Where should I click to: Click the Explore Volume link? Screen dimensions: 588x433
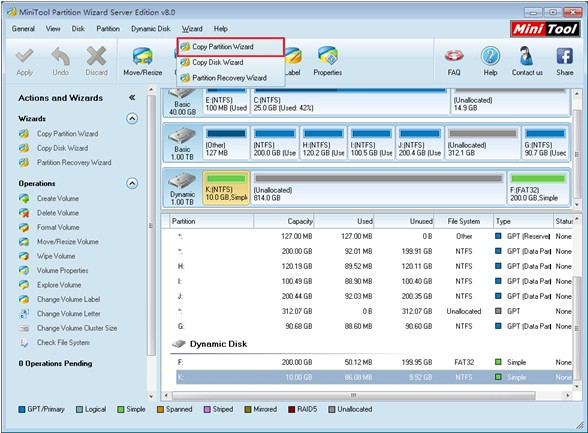59,285
